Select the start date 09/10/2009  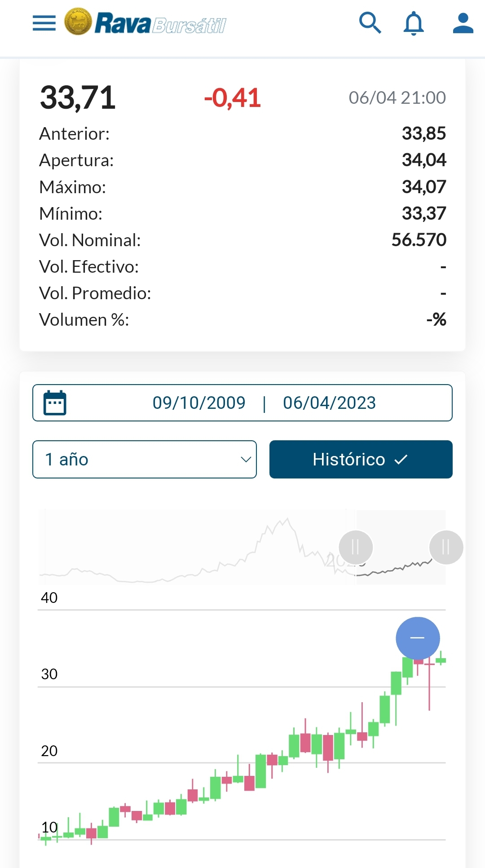tap(199, 403)
